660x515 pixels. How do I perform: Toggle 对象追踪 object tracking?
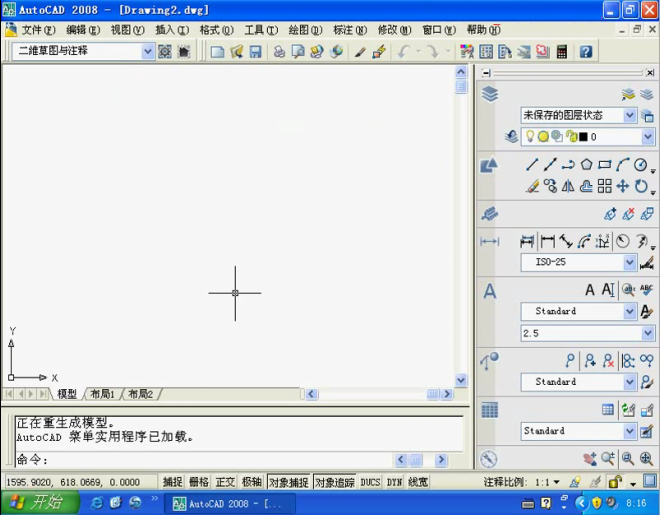tap(335, 482)
